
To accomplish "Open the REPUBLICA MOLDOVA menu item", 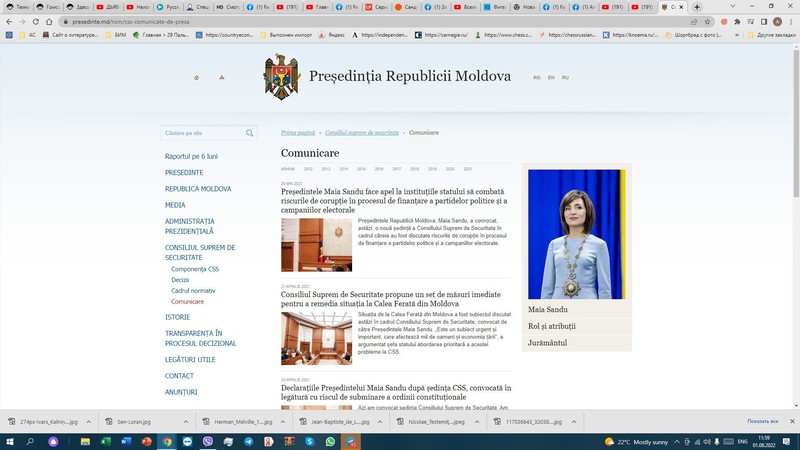I will [198, 189].
